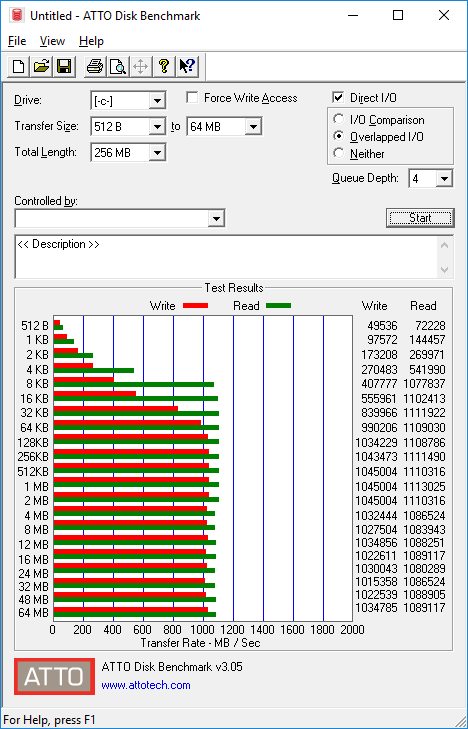Open Print Preview from the toolbar
Screen dimensions: 468x729
[118, 66]
